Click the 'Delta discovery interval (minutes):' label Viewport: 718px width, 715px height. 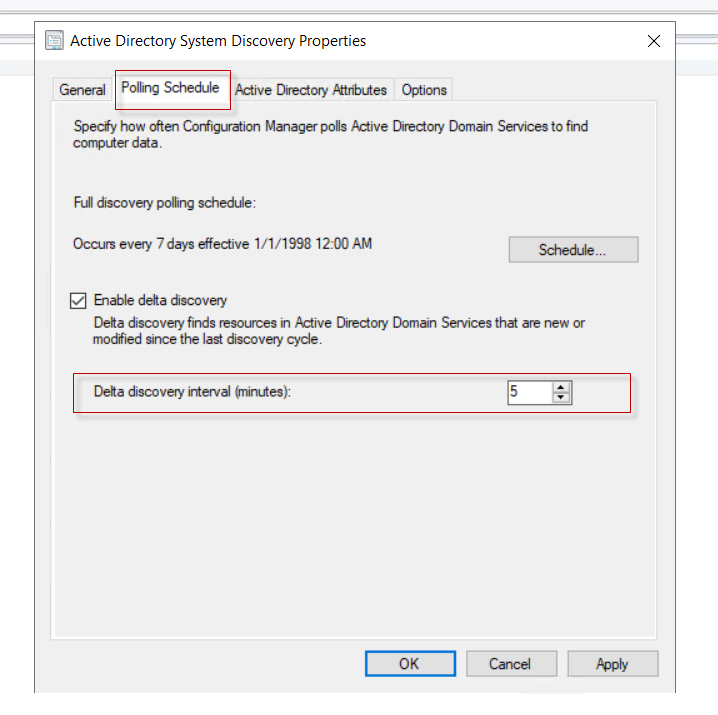(x=192, y=392)
